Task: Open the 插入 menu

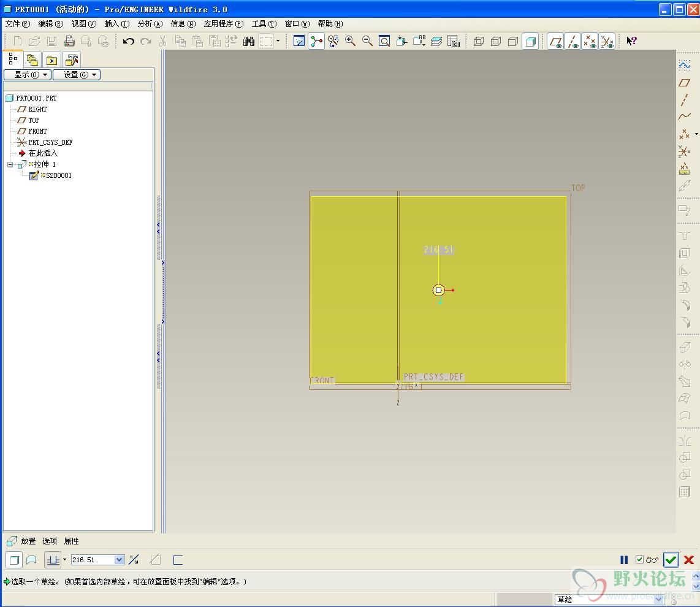Action: tap(117, 24)
